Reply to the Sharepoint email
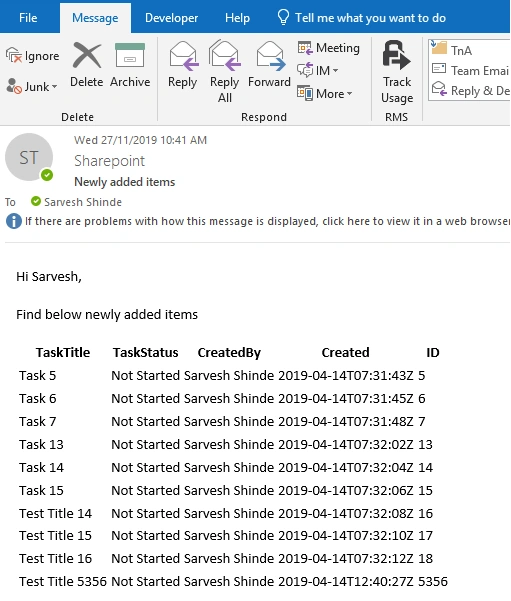The height and width of the screenshot is (601, 511). click(x=182, y=65)
